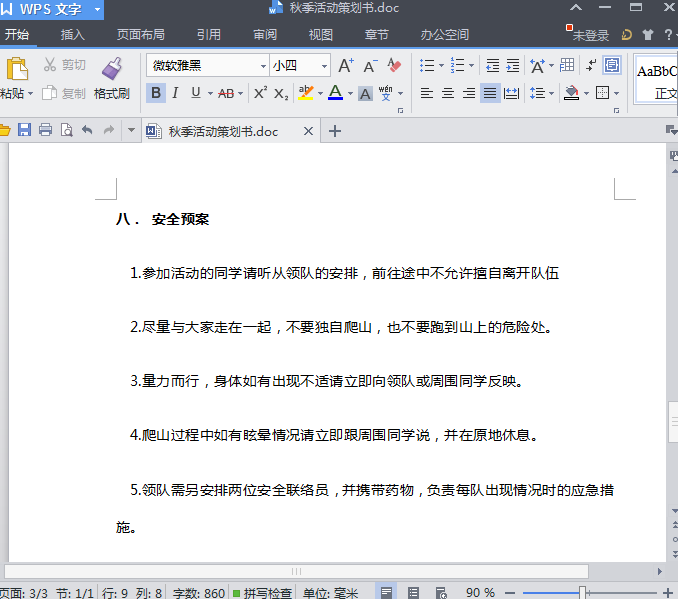Viewport: 678px width, 599px height.
Task: Center align text
Action: point(448,93)
